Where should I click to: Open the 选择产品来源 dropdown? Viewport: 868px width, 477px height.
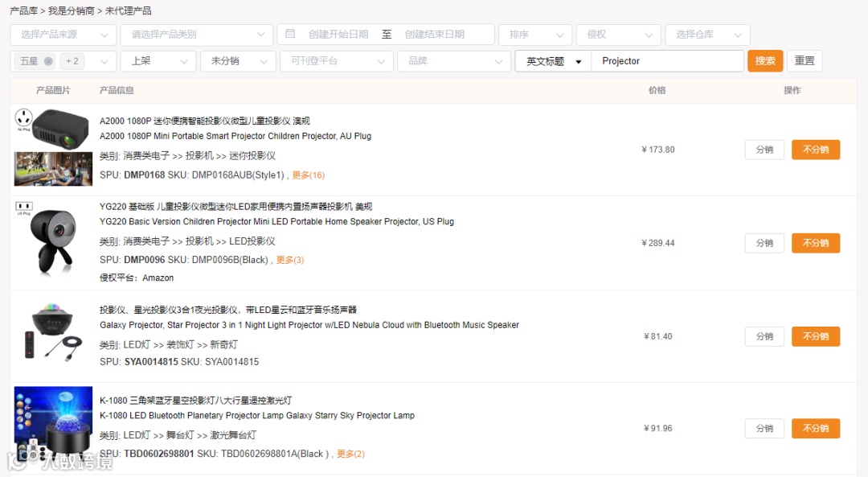(x=63, y=35)
